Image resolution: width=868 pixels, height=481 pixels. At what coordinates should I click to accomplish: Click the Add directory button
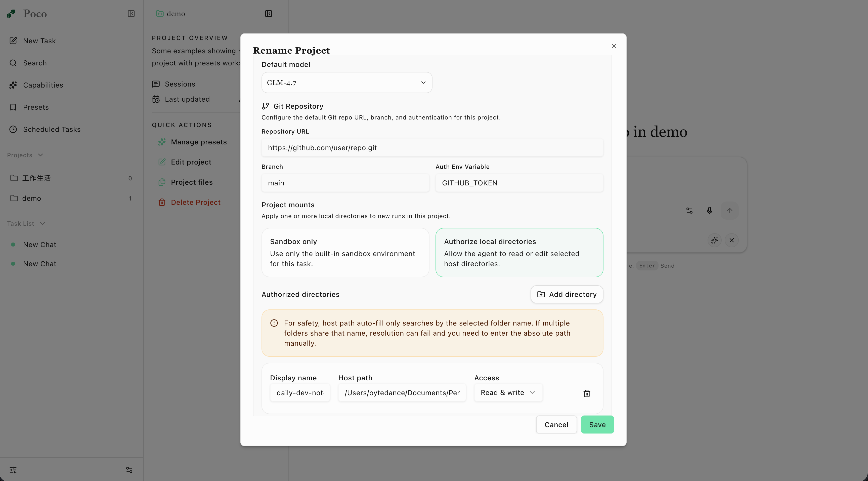[x=567, y=294]
